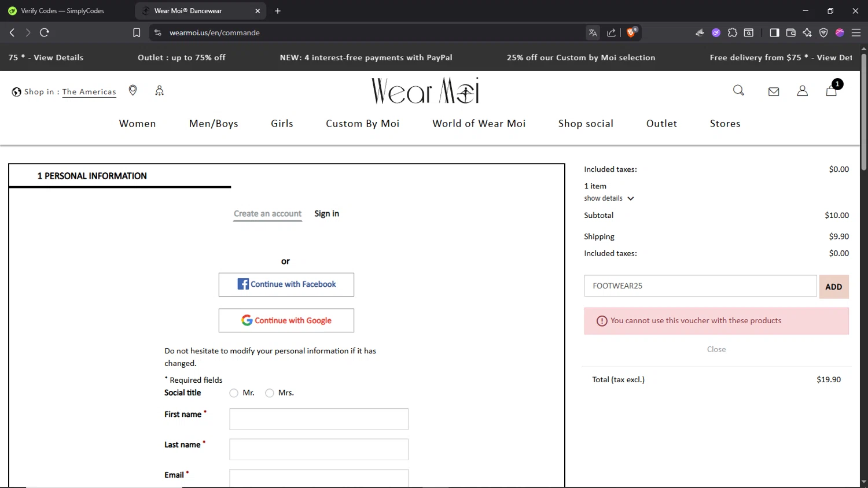The width and height of the screenshot is (868, 488).
Task: Open World of Wear Moi menu
Action: 479,124
